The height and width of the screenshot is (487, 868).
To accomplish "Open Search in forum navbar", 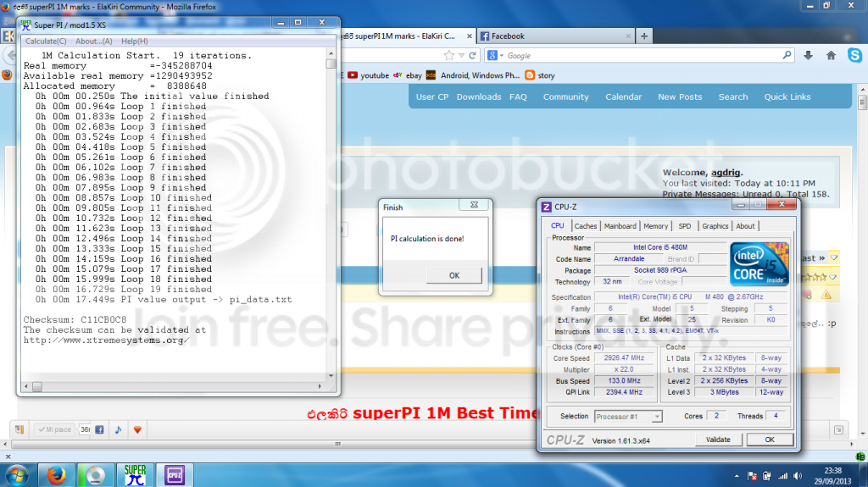I will (x=733, y=97).
